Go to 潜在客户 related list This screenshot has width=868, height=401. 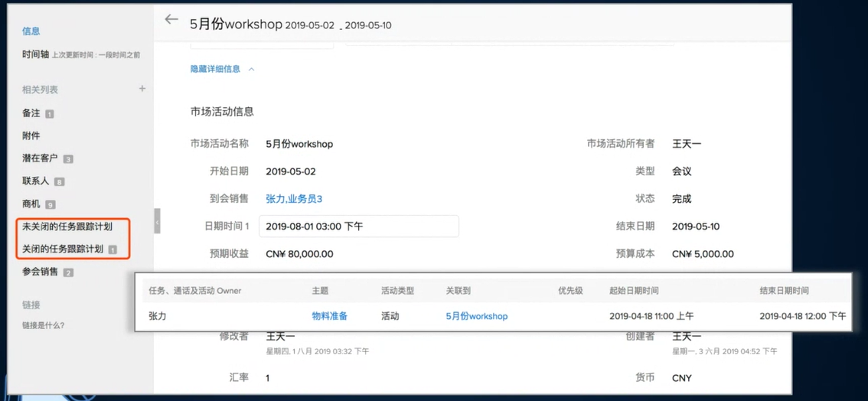click(x=40, y=158)
